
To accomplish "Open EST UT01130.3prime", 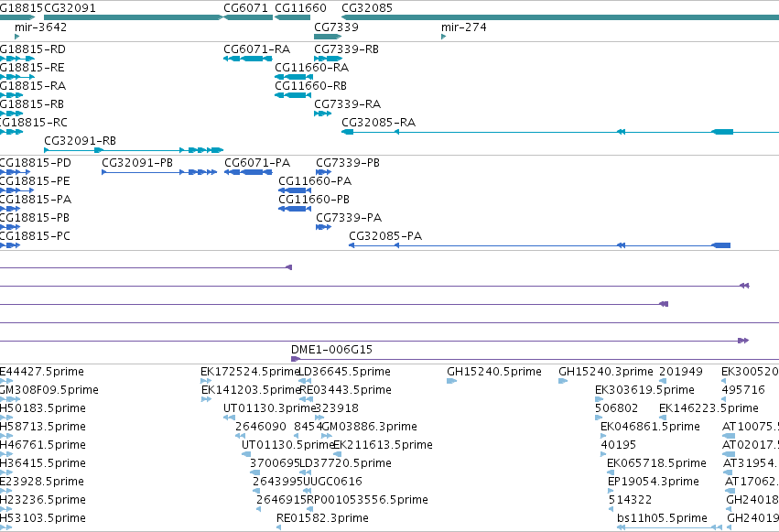I will coord(270,408).
